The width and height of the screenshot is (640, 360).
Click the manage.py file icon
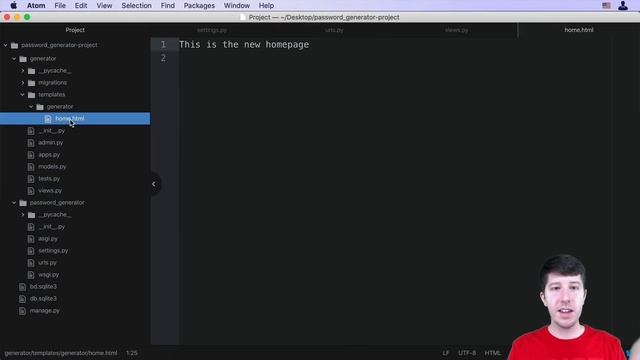[22, 311]
